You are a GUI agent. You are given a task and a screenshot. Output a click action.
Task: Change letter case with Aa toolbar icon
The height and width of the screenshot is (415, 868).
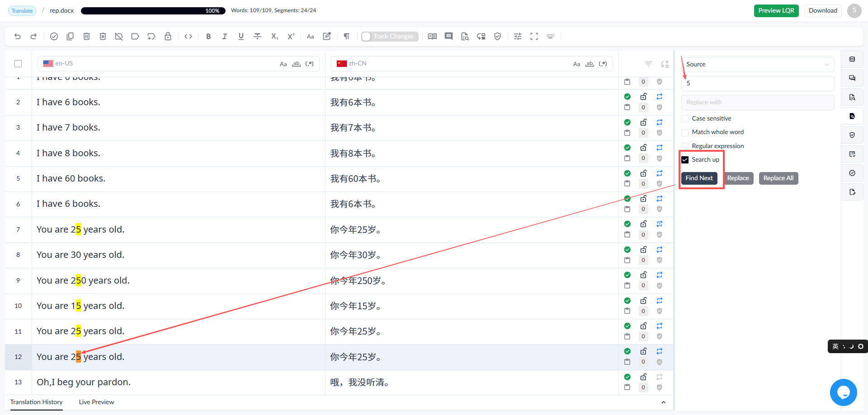311,37
